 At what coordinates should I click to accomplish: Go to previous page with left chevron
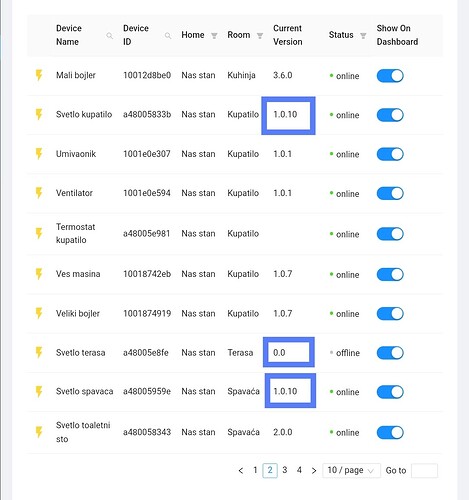241,470
